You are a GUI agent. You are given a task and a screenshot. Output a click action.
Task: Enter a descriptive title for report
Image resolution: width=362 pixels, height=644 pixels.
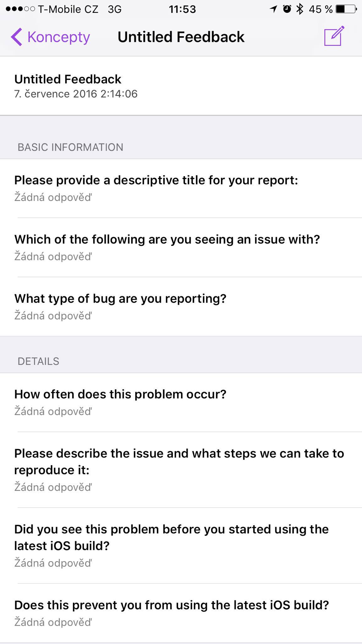(181, 188)
